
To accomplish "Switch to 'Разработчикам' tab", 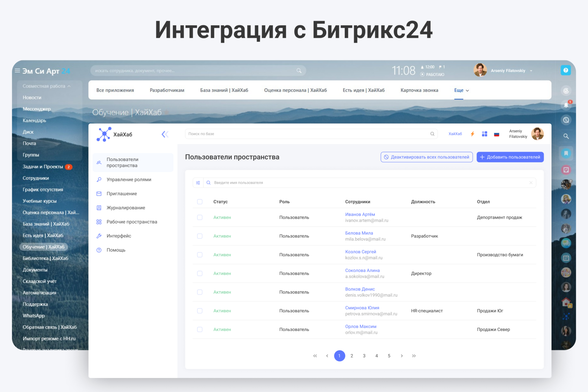I will click(167, 90).
